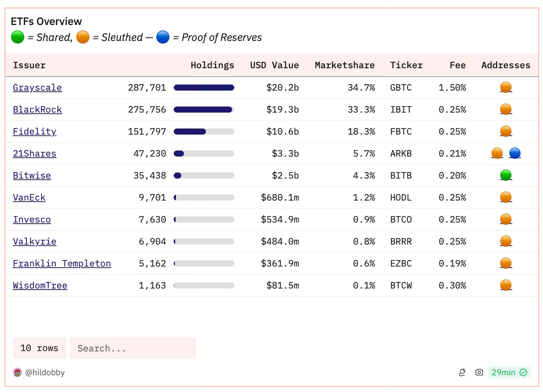Open 21Shares' orange sleuthed address icon
The width and height of the screenshot is (543, 392).
point(497,154)
